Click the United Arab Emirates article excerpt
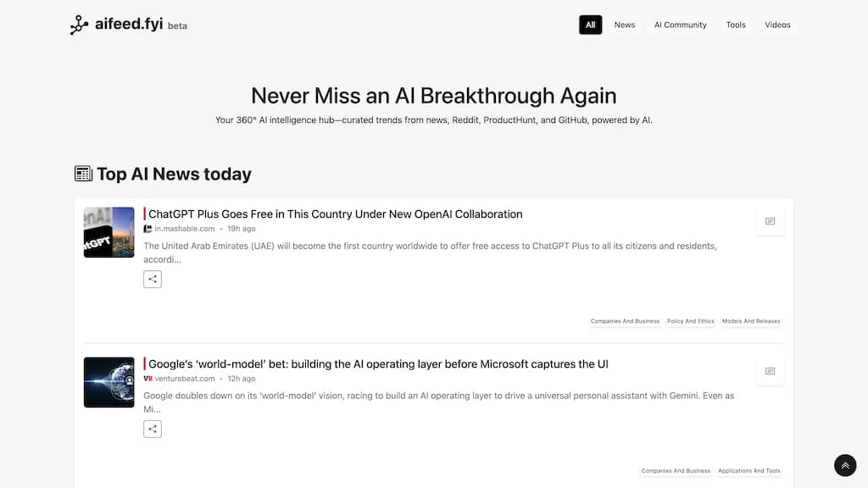The height and width of the screenshot is (488, 868). tap(430, 252)
